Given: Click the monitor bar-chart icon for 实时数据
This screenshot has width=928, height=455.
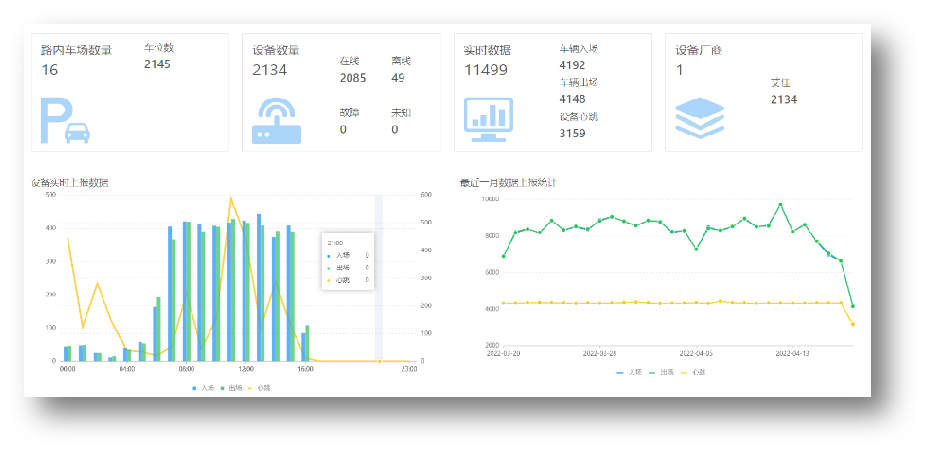Looking at the screenshot, I should (489, 121).
